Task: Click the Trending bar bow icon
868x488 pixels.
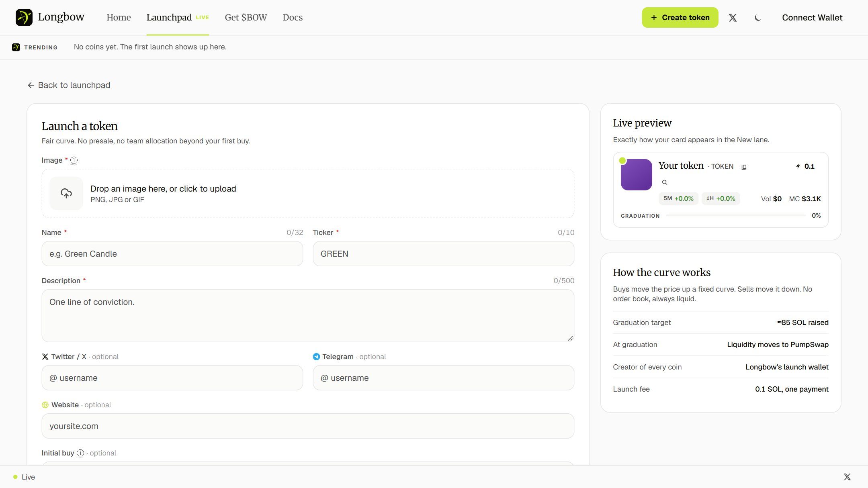Action: click(x=16, y=47)
